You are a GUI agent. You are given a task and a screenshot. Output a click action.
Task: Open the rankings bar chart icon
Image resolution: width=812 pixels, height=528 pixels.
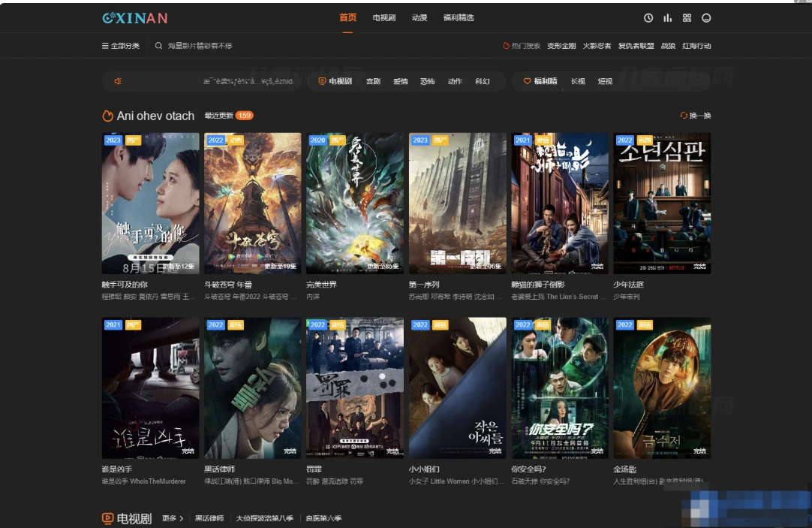pyautogui.click(x=667, y=18)
